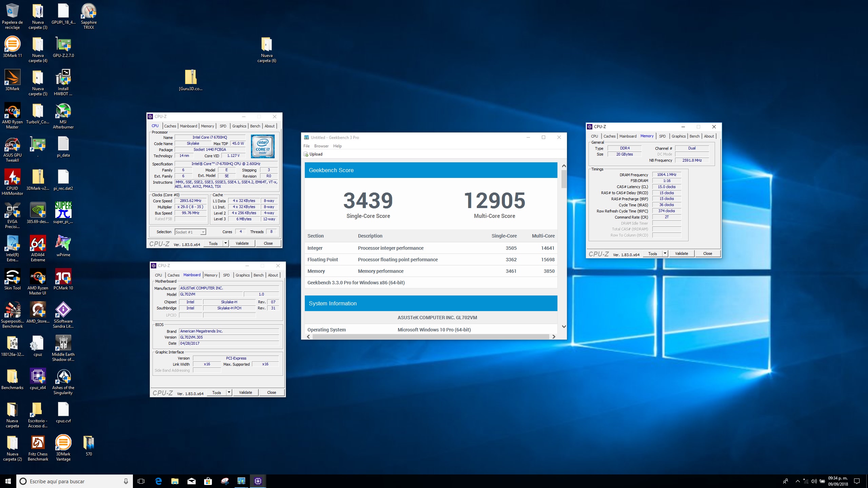This screenshot has width=868, height=488.
Task: Select the PCMark 10 desktop icon
Action: [63, 280]
